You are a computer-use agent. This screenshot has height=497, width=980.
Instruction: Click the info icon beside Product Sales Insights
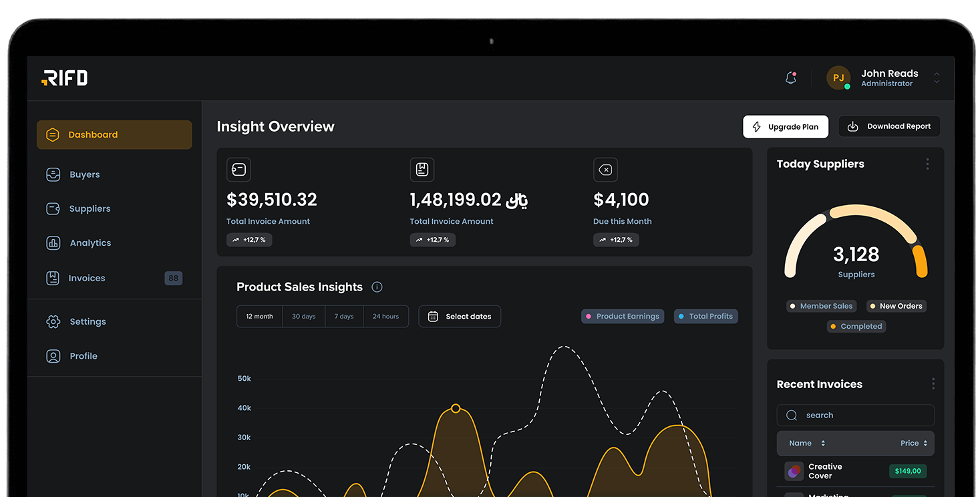pyautogui.click(x=377, y=287)
